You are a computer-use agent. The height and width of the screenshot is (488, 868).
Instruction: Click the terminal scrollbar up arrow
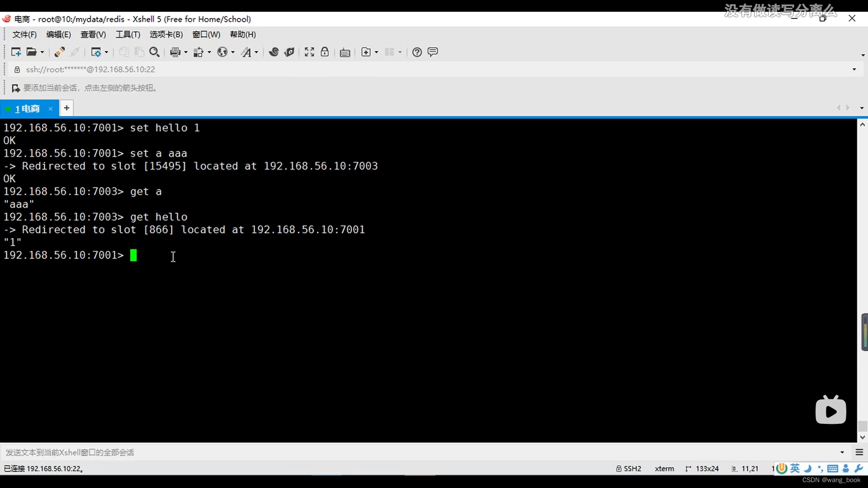(x=862, y=124)
